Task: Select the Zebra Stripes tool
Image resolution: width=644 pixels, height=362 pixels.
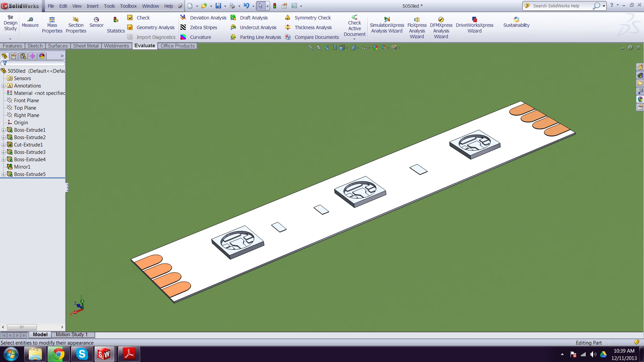Action: point(203,27)
